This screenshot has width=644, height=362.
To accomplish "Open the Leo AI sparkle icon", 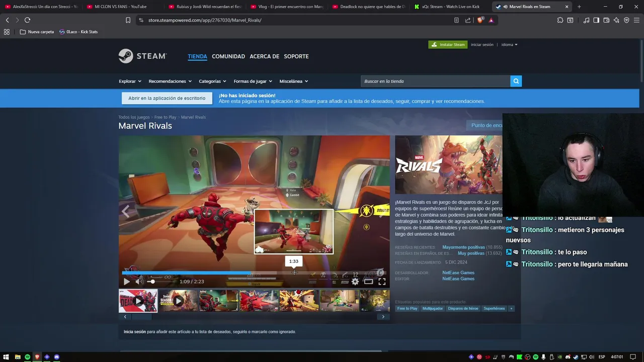I will click(616, 20).
